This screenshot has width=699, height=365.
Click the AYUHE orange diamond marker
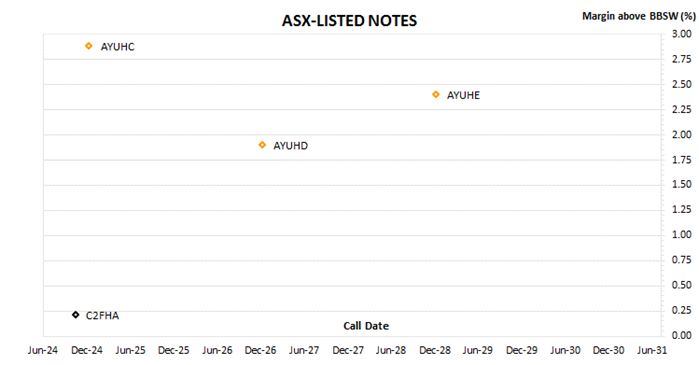pyautogui.click(x=436, y=94)
